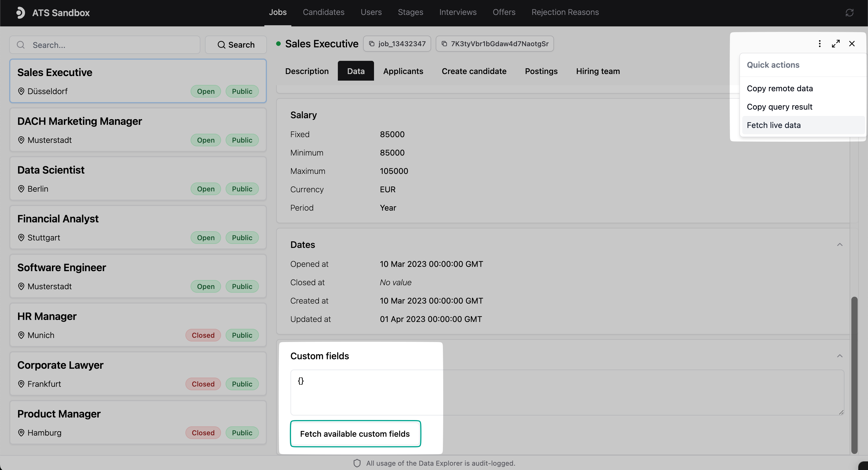
Task: Open the Stages tab
Action: pos(410,12)
